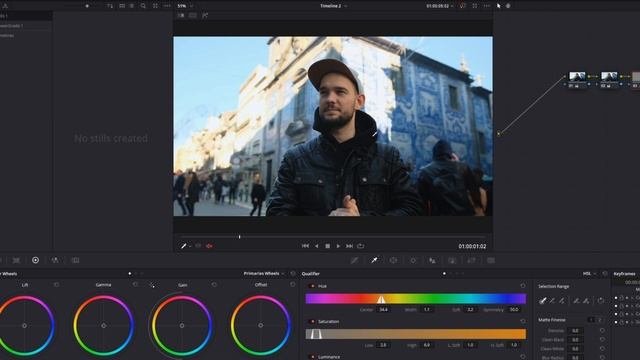Open the Color Match palette
The width and height of the screenshot is (640, 360).
coord(16,260)
